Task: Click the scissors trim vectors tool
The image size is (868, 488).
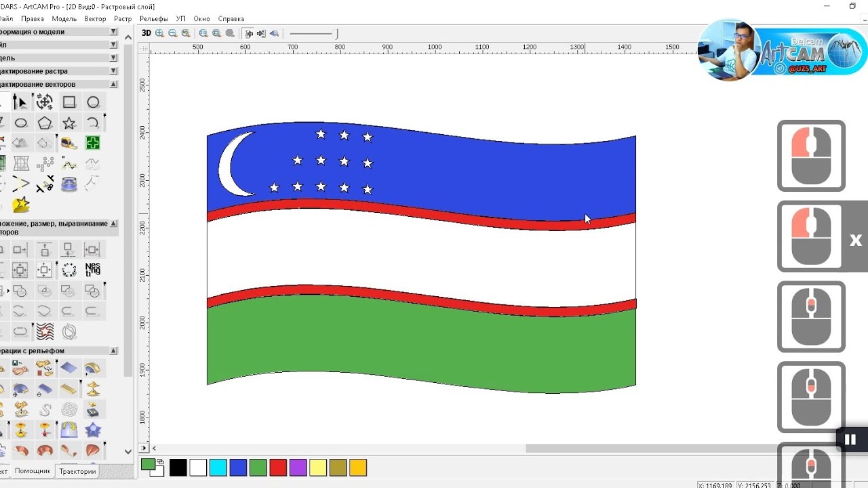Action: 45,184
